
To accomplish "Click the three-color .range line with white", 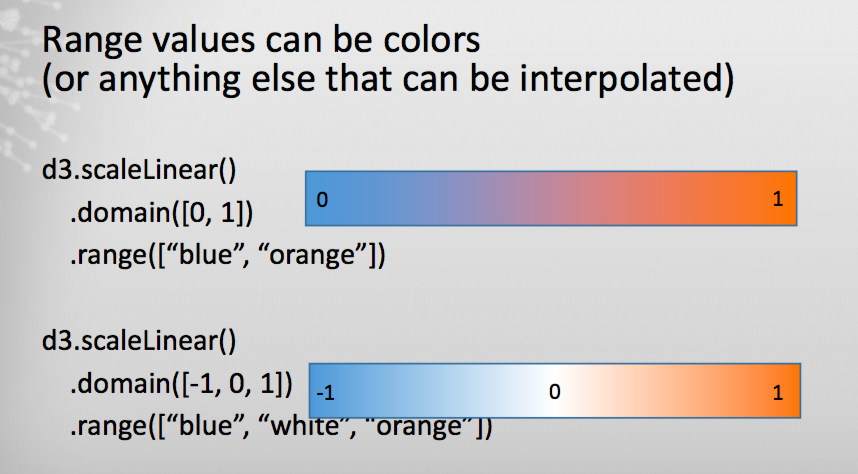I will tap(281, 426).
